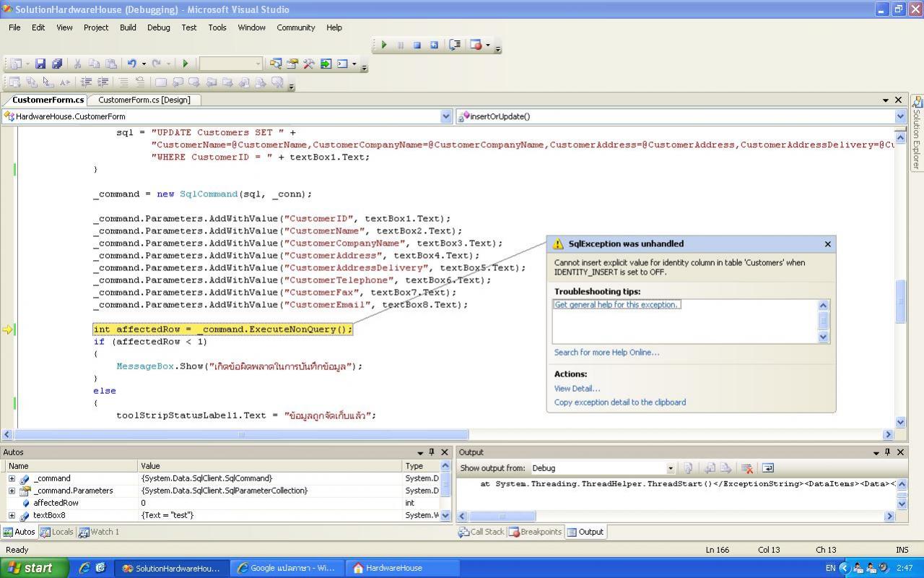Toggle auto-hide pin on Output panel
Screen dimensions: 924x578
887,452
